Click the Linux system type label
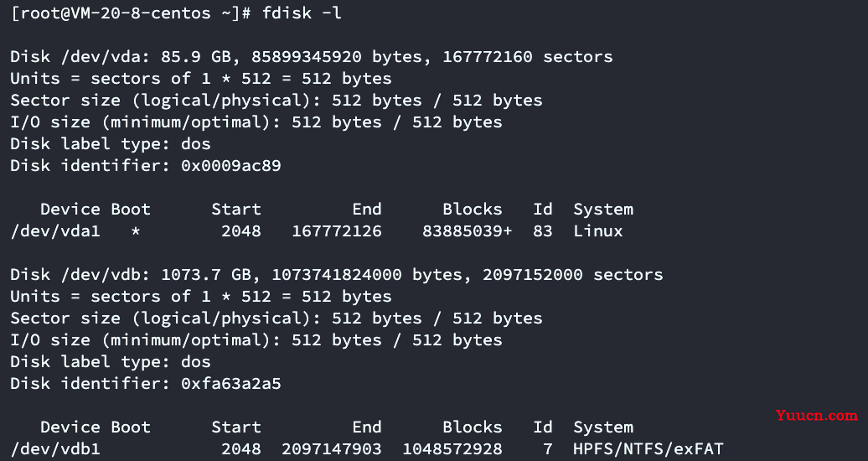Image resolution: width=868 pixels, height=461 pixels. point(598,230)
